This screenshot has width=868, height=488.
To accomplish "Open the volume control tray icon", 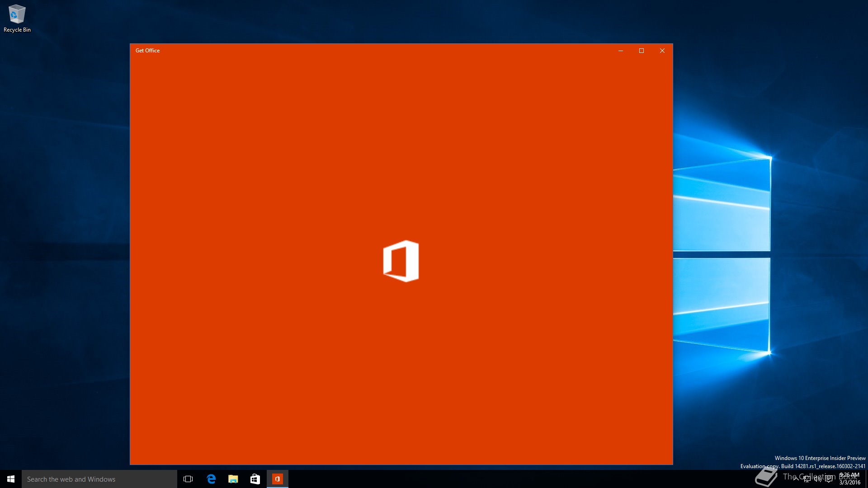I will click(817, 479).
